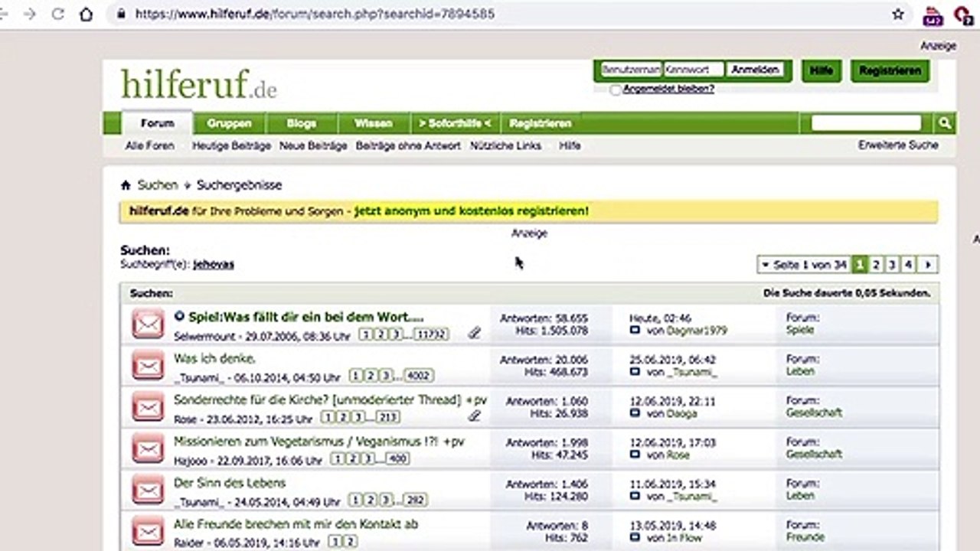Click attachment paperclip in Spiel thread row
This screenshot has width=980, height=551.
pos(475,333)
